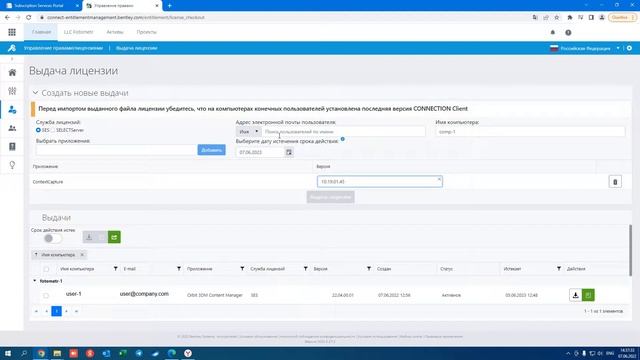The height and width of the screenshot is (360, 640).
Task: Open File Explorer from the taskbar
Action: [57, 353]
